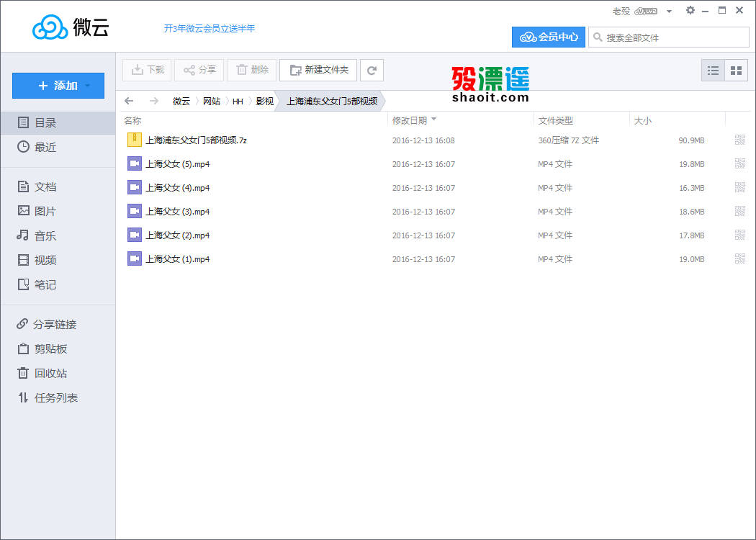Open the settings gear icon
756x540 pixels.
click(690, 10)
